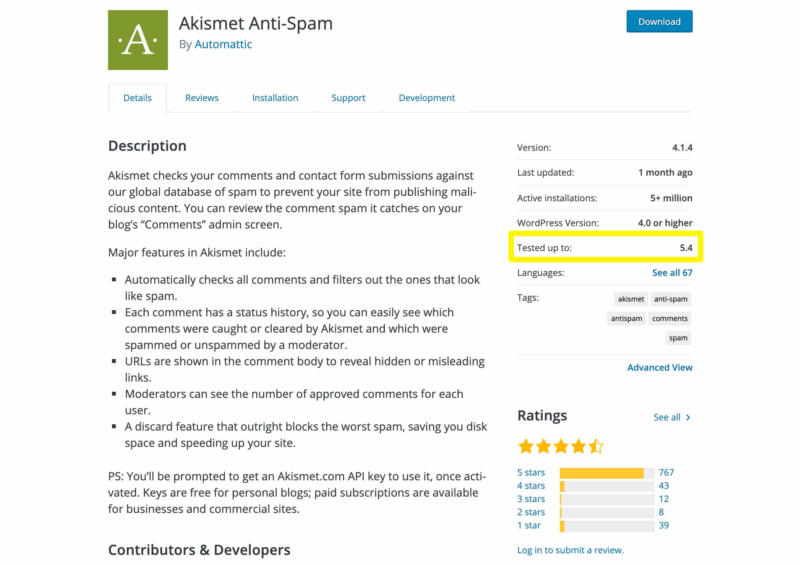Click the Akismet plugin logo icon
Viewport: 800px width, 565px height.
138,40
